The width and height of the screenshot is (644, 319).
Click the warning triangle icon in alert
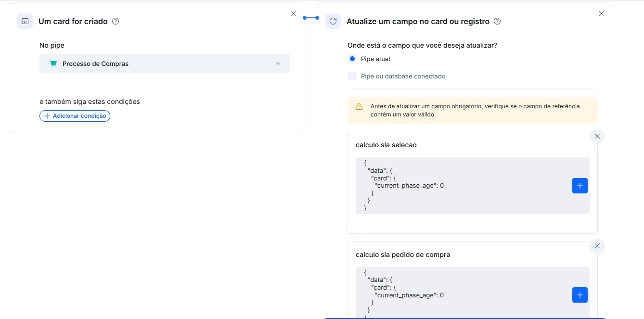[x=359, y=106]
